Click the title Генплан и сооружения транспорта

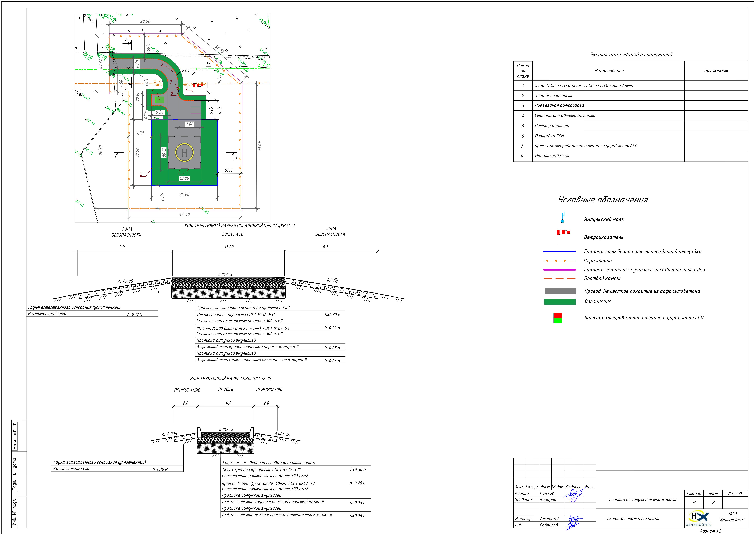point(643,499)
